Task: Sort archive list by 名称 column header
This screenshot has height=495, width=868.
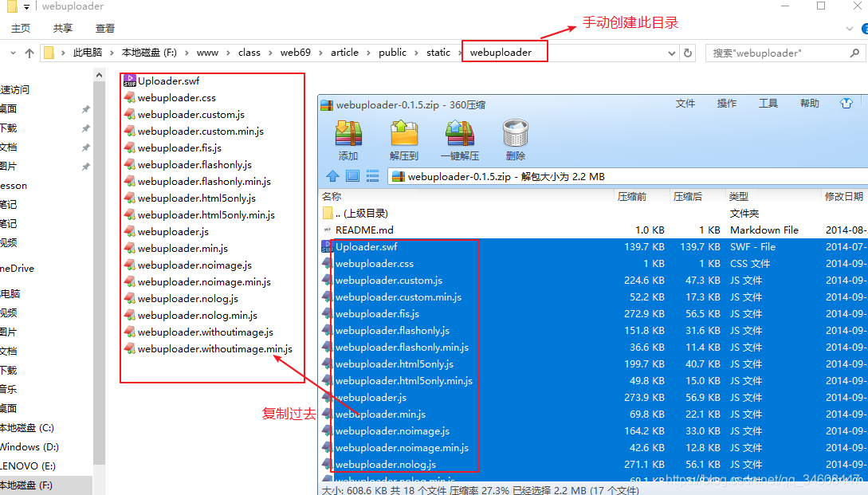Action: tap(467, 197)
